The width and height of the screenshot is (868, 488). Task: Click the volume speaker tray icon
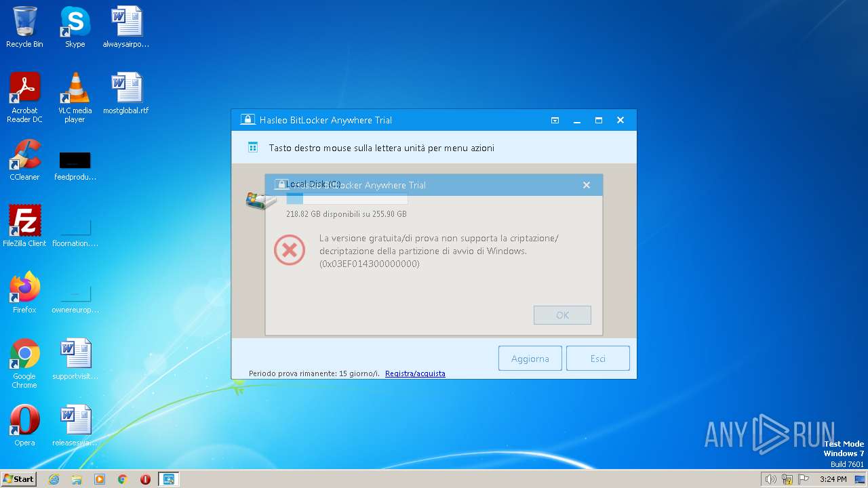[x=770, y=479]
